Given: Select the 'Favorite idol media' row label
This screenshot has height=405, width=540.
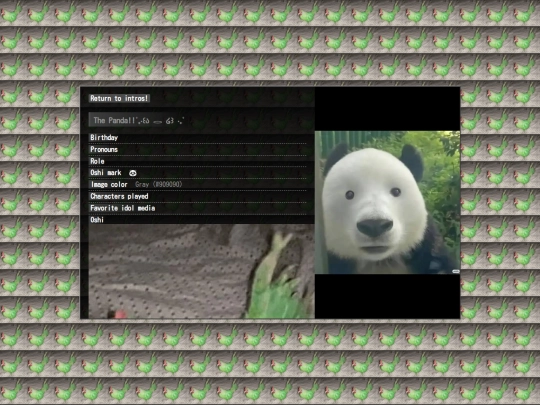Looking at the screenshot, I should [123, 208].
